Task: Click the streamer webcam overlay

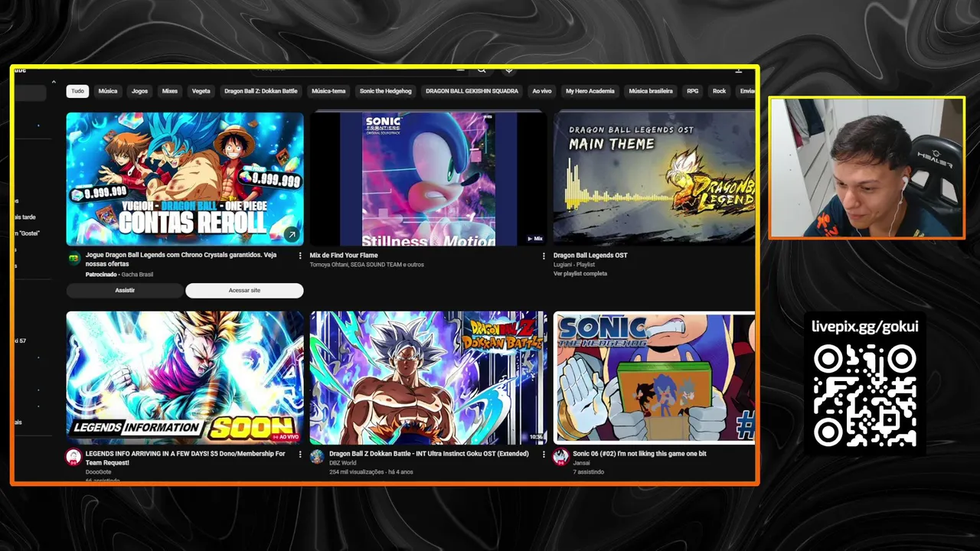Action: (x=867, y=168)
